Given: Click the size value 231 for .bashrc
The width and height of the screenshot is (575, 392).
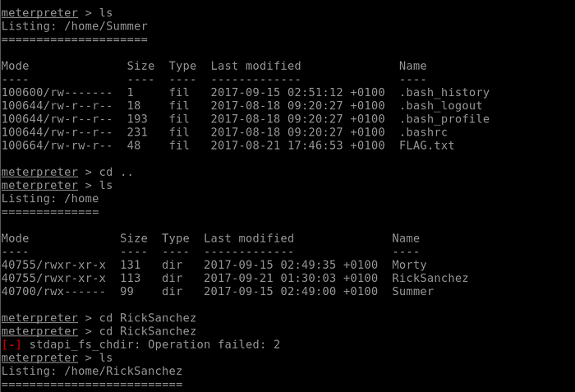Looking at the screenshot, I should tap(137, 132).
